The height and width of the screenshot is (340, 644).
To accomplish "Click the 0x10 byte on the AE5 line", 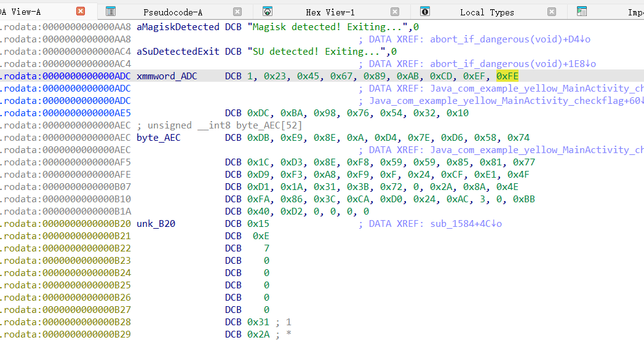I will tap(458, 113).
